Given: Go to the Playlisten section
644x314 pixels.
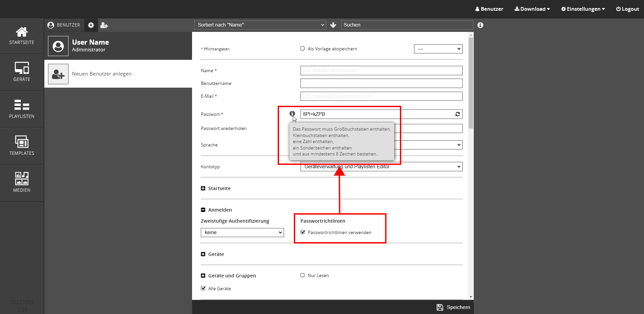Looking at the screenshot, I should click(22, 109).
